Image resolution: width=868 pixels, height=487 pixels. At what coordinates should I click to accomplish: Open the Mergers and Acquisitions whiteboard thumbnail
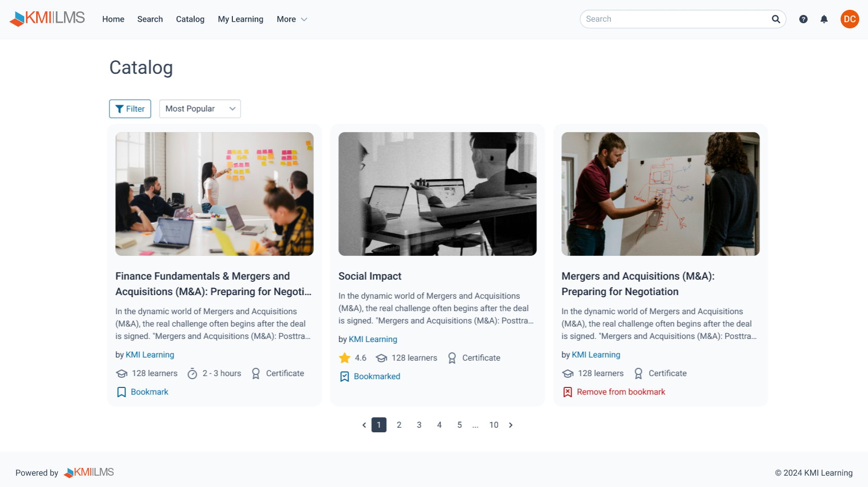coord(660,194)
